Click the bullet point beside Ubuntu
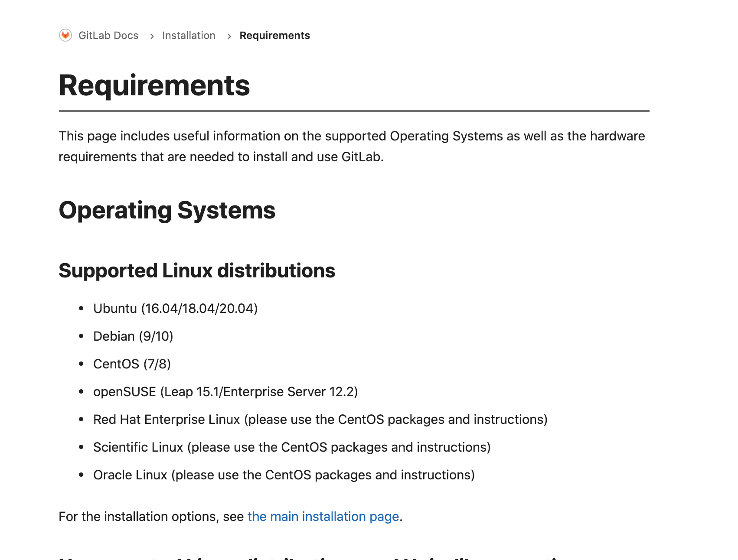Screen dimensions: 738x560 [81, 309]
